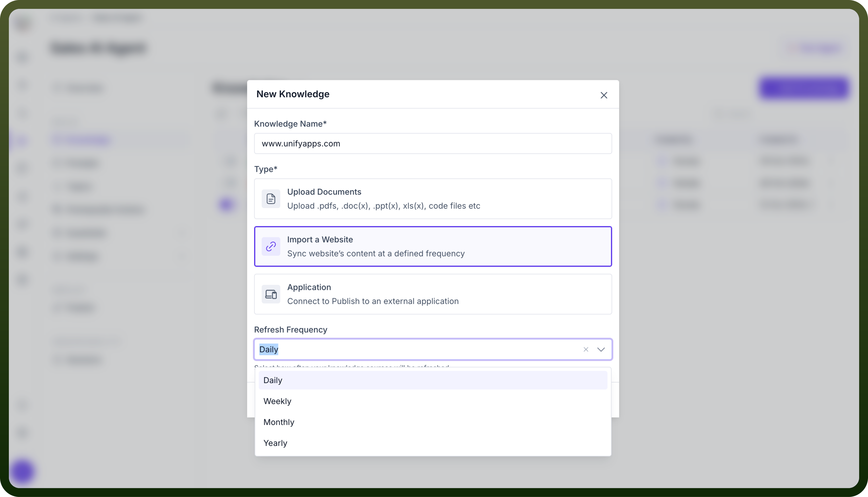Image resolution: width=868 pixels, height=497 pixels.
Task: Click the blurred purple button behind dialog
Action: point(804,88)
